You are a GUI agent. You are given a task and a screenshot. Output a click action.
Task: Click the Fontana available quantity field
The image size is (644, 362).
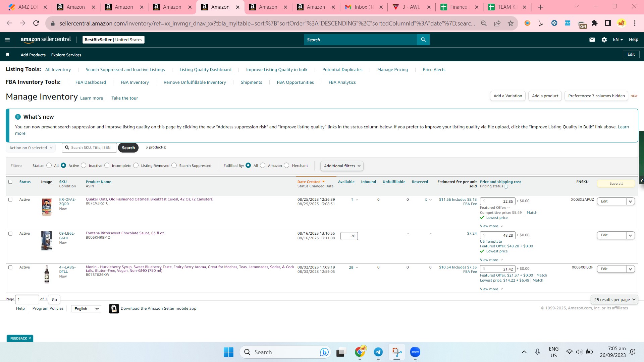pos(349,236)
